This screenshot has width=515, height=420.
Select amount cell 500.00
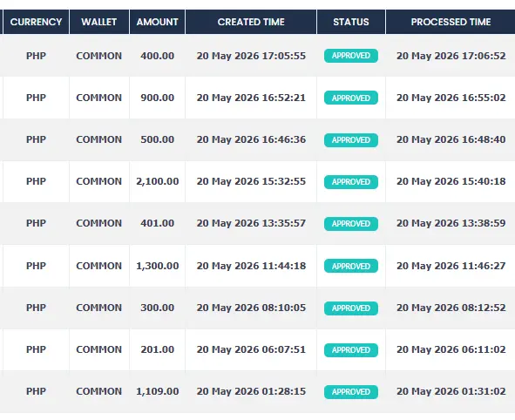[x=158, y=139]
